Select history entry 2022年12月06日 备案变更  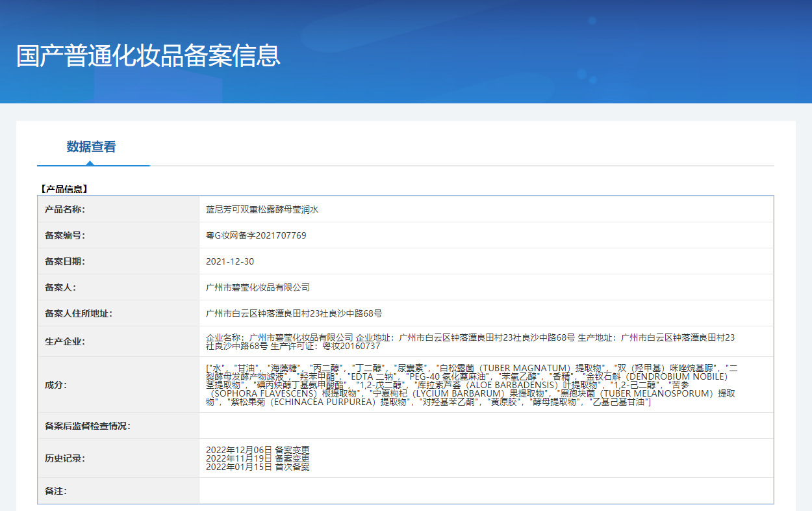pyautogui.click(x=258, y=450)
